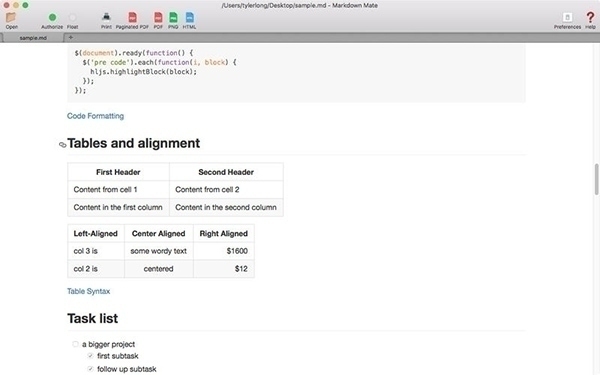Click 'Content in the first column' cell
Image resolution: width=600 pixels, height=375 pixels.
tap(118, 207)
